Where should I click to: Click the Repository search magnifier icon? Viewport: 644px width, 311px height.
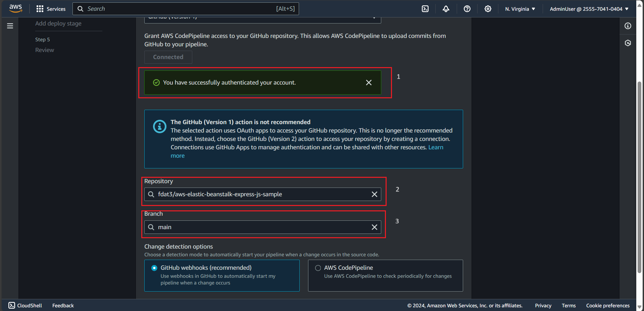(151, 194)
